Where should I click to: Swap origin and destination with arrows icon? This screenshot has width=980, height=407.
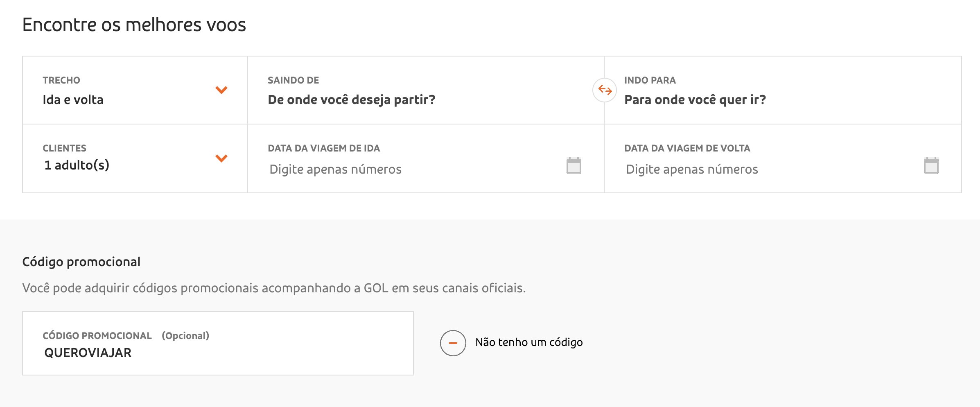(x=605, y=90)
